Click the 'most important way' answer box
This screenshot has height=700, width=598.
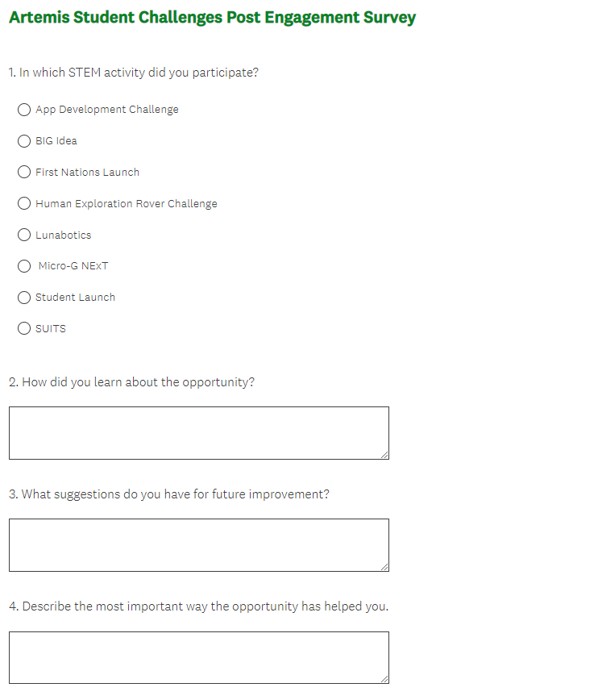point(198,657)
